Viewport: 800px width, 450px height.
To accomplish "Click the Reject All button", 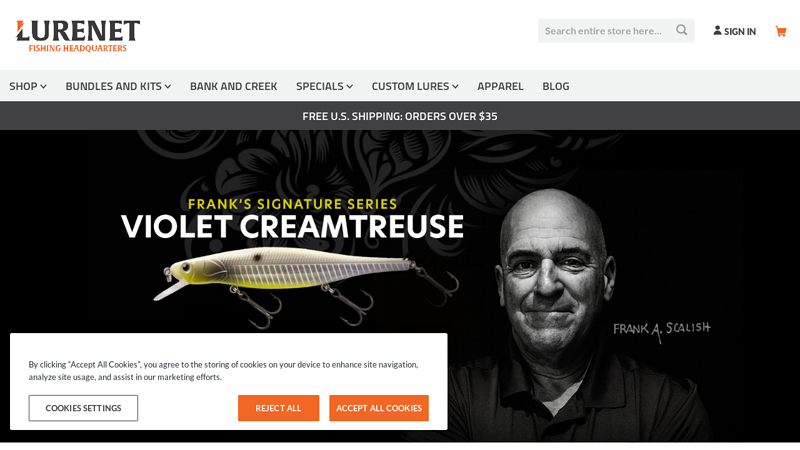I will (278, 408).
